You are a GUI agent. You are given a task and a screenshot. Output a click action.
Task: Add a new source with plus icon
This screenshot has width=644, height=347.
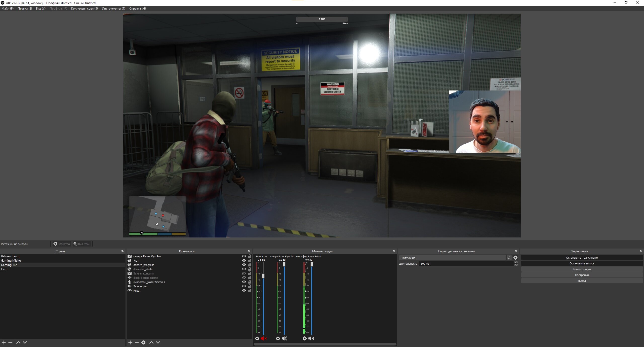(x=130, y=342)
